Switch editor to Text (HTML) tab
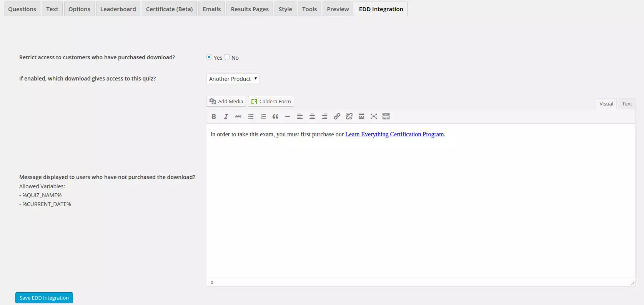Image resolution: width=644 pixels, height=305 pixels. click(627, 104)
